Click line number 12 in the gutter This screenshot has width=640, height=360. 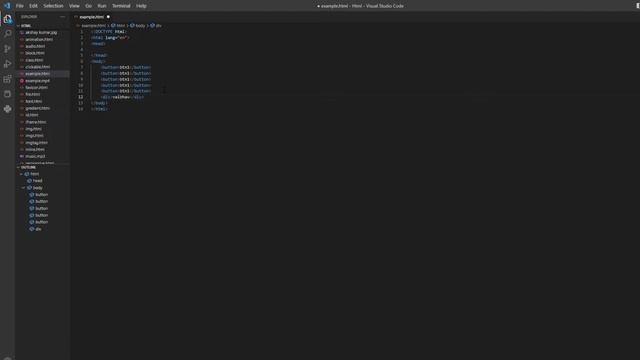point(81,97)
